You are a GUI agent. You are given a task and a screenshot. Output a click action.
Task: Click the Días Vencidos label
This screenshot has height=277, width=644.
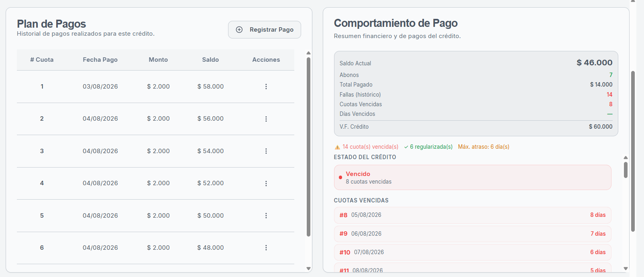tap(357, 114)
